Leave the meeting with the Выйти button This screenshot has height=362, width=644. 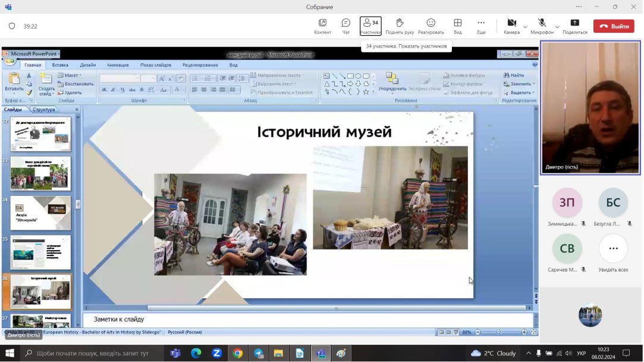click(614, 26)
